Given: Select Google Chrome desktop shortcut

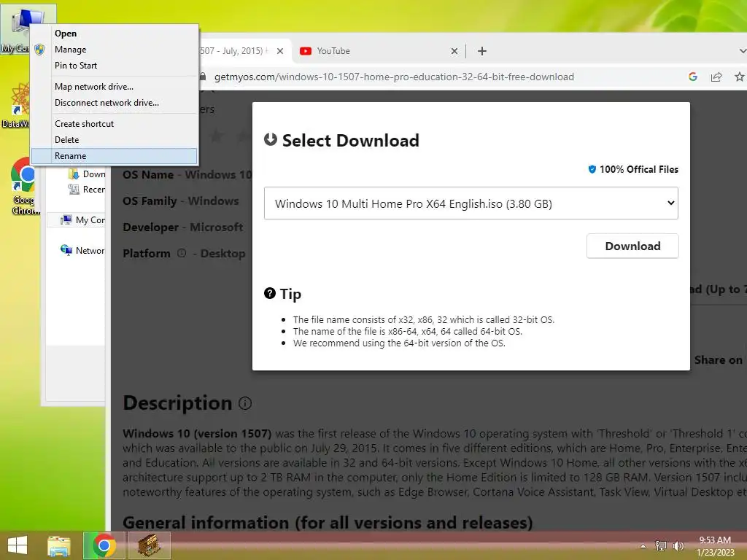Looking at the screenshot, I should pos(23,187).
